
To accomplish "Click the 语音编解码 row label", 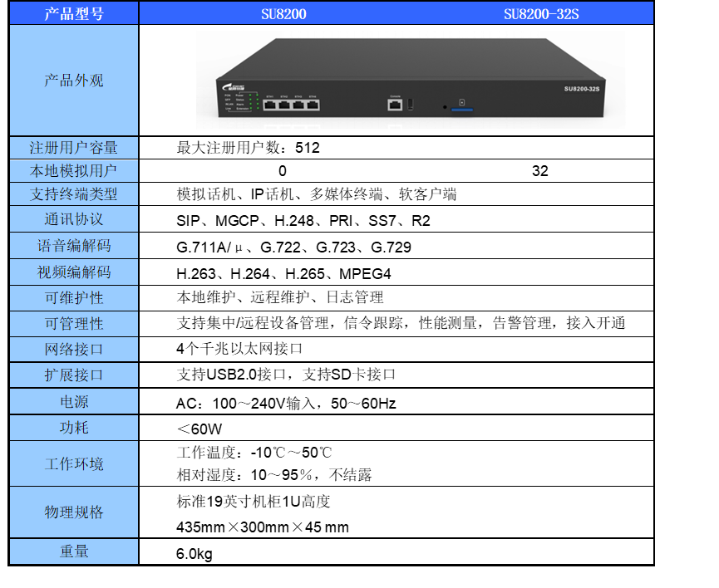I will coord(74,246).
